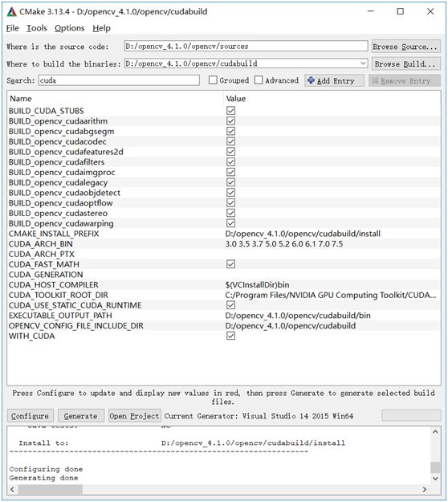Select the CUDA_HOST_COMPILER entry name

(x=54, y=285)
